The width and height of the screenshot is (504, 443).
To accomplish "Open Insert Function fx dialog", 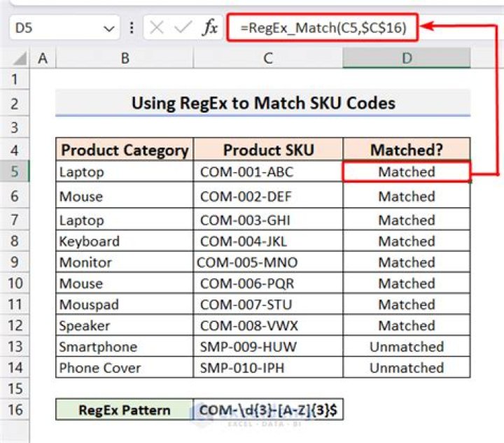I will pos(210,27).
